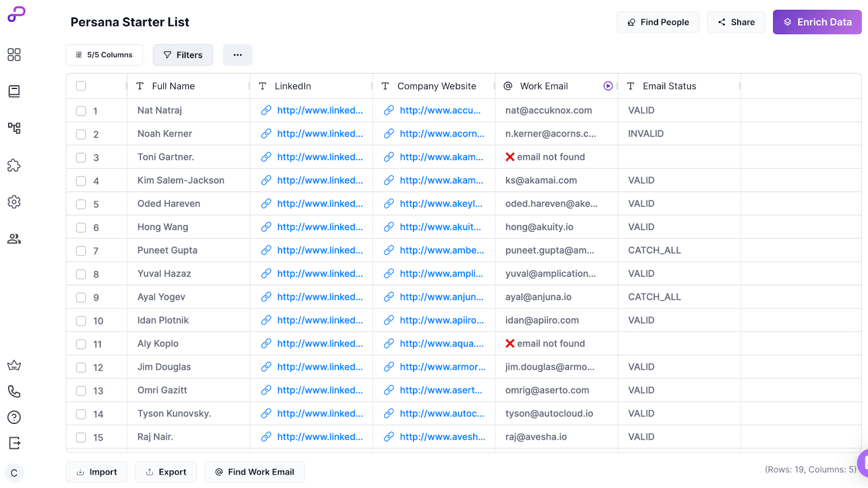The height and width of the screenshot is (488, 868).
Task: Open the three-dot more options menu
Action: tap(238, 55)
